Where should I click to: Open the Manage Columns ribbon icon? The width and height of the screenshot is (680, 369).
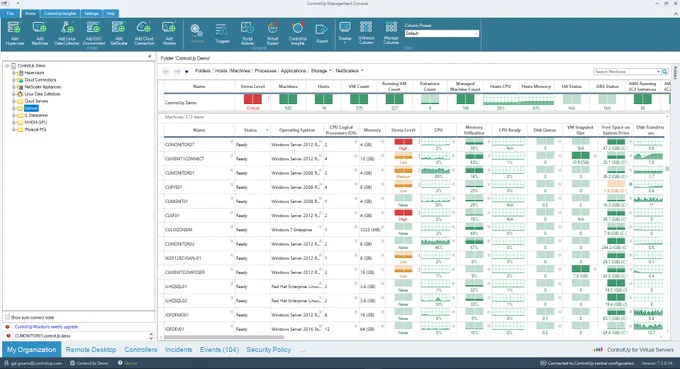[x=391, y=33]
